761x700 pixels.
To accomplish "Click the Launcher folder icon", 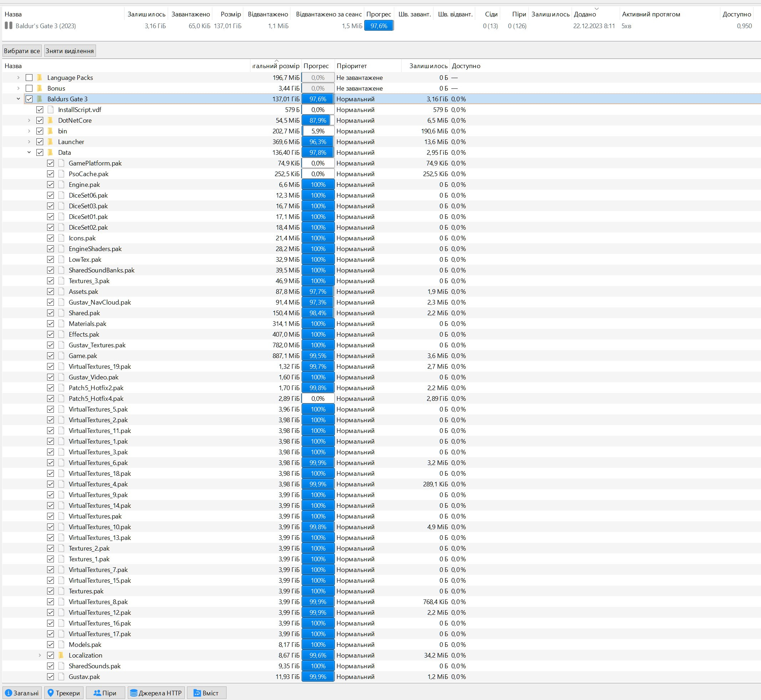I will 50,142.
